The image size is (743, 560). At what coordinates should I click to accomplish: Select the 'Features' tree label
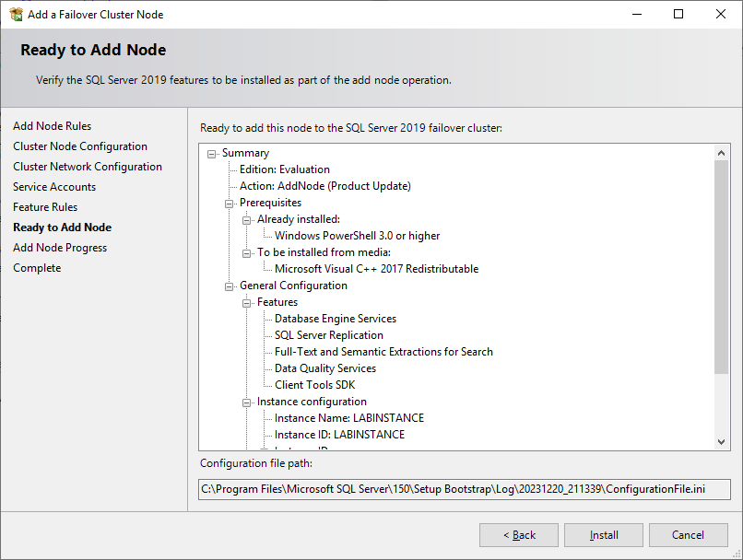tap(277, 302)
